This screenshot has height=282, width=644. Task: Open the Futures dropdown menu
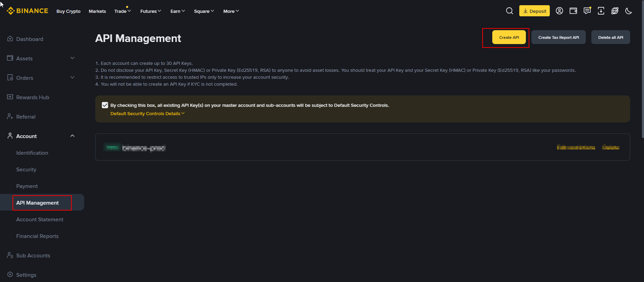150,11
